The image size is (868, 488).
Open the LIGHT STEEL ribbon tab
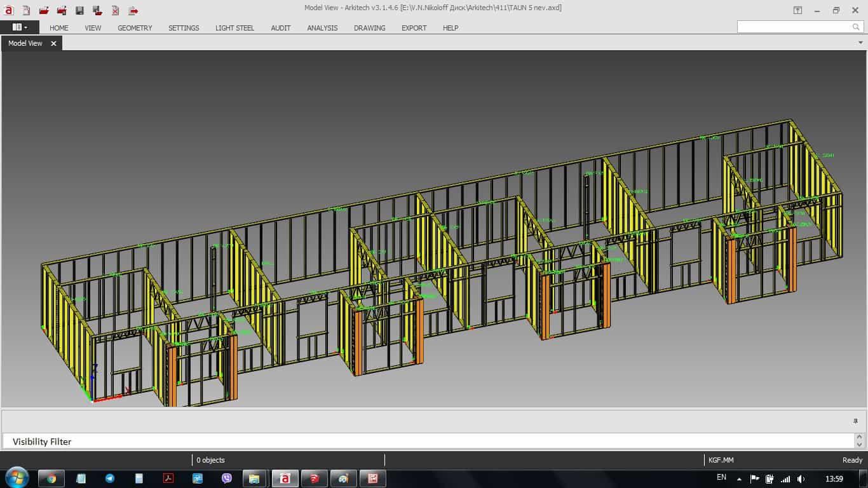tap(234, 28)
